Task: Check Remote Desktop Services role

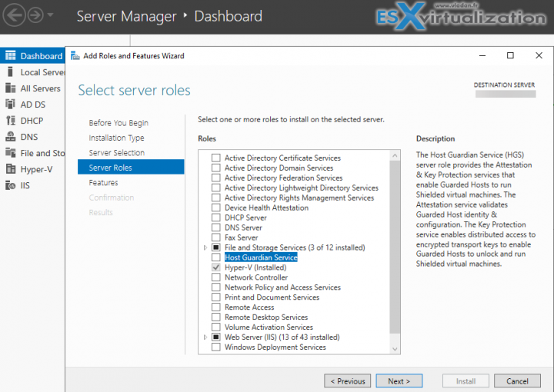Action: pyautogui.click(x=216, y=317)
